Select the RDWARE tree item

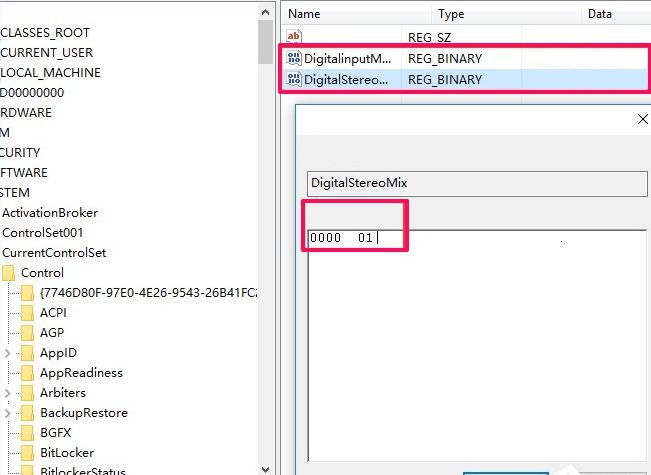26,113
